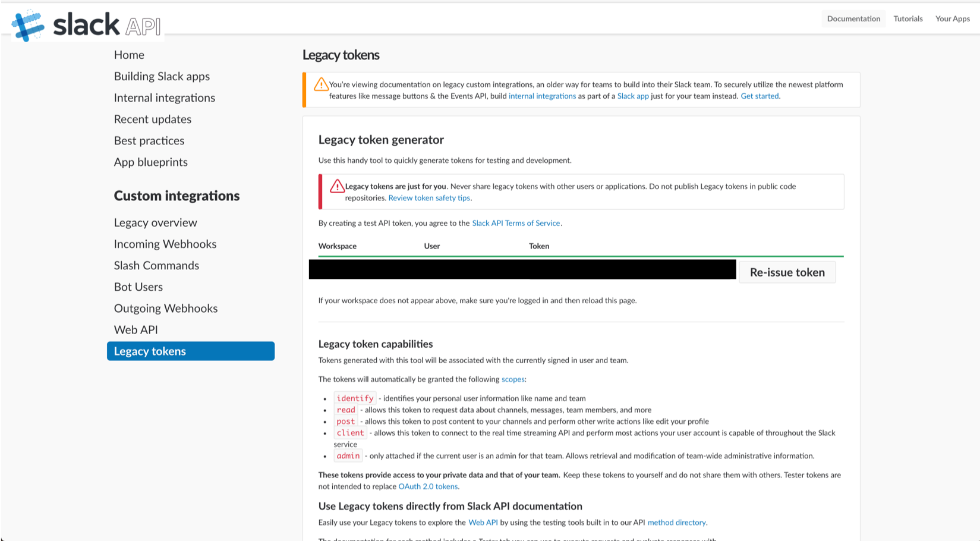Click the admin scope code label

click(348, 456)
